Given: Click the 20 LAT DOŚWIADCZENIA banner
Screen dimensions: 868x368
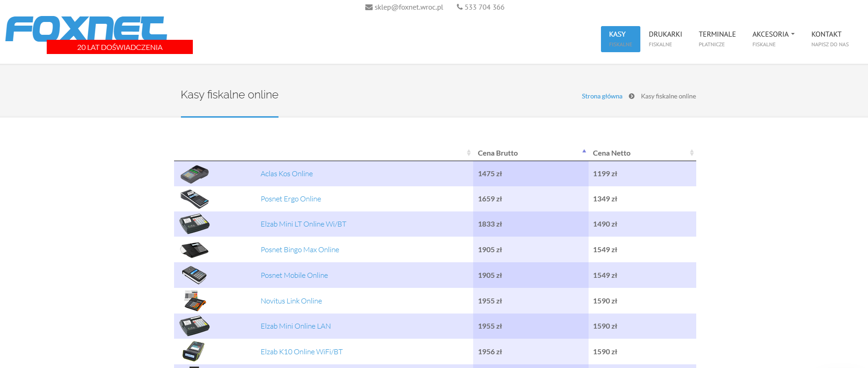Looking at the screenshot, I should click(x=120, y=47).
